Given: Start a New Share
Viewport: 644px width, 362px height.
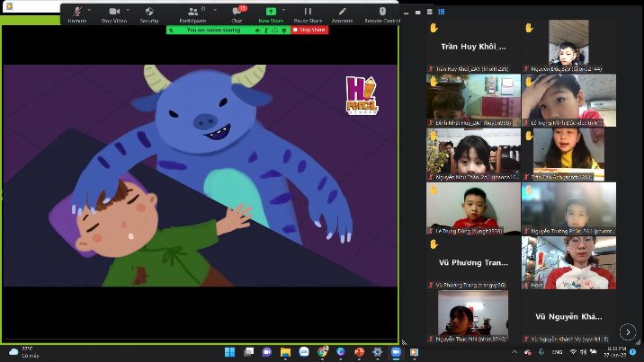Looking at the screenshot, I should coord(270,13).
